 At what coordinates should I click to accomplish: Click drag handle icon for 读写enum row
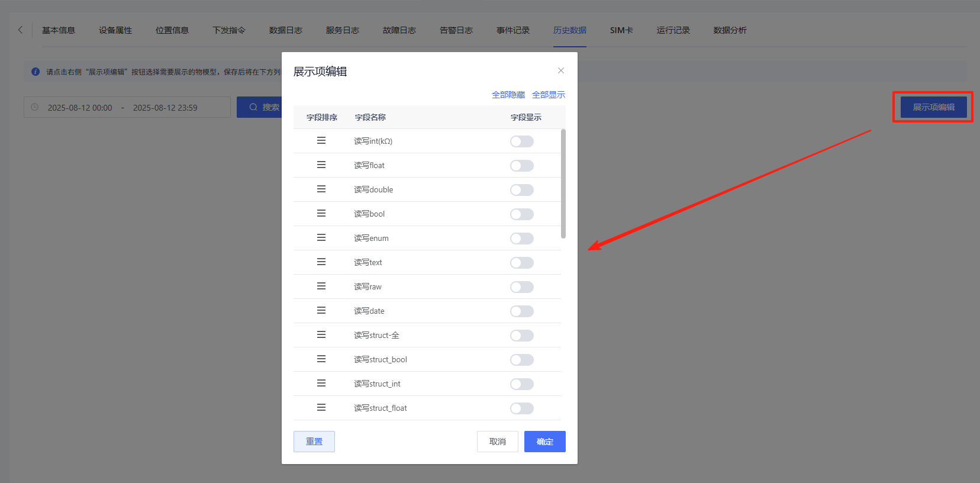tap(321, 237)
